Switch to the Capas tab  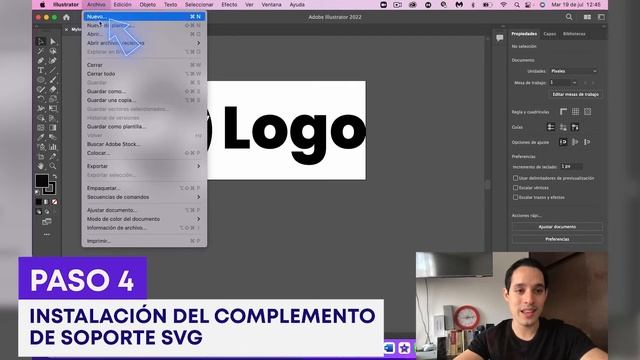coord(549,34)
